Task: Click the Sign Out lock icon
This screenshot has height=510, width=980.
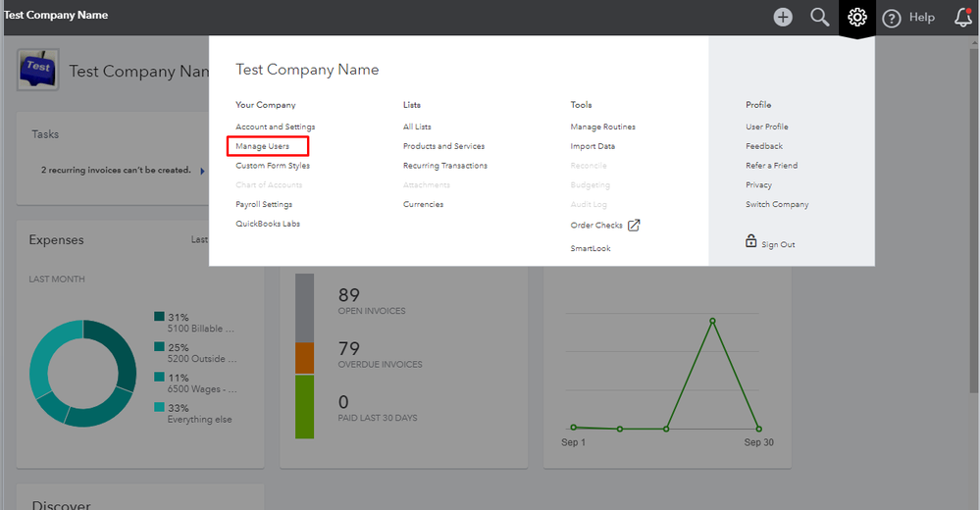Action: 751,242
